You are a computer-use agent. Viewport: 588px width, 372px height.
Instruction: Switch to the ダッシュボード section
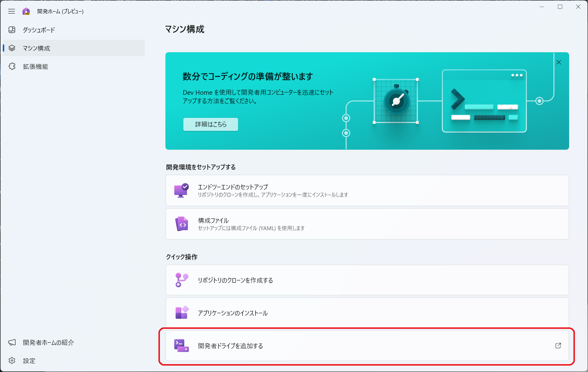click(x=39, y=30)
